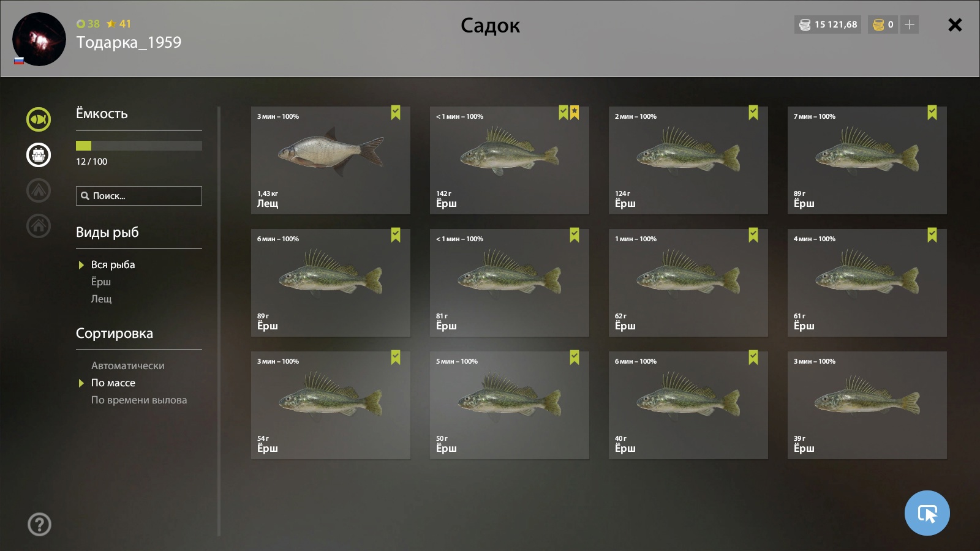This screenshot has height=551, width=980.
Task: Click the plus icon next to gold coins
Action: tap(910, 24)
